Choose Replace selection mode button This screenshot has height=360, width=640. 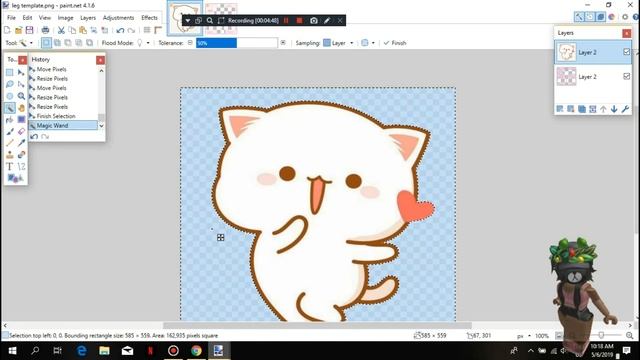coord(47,43)
